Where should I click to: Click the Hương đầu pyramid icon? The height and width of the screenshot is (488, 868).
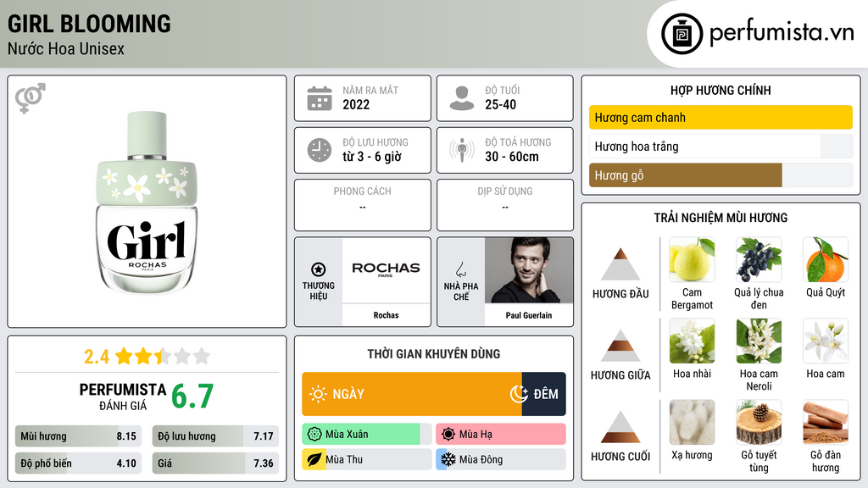pos(620,264)
